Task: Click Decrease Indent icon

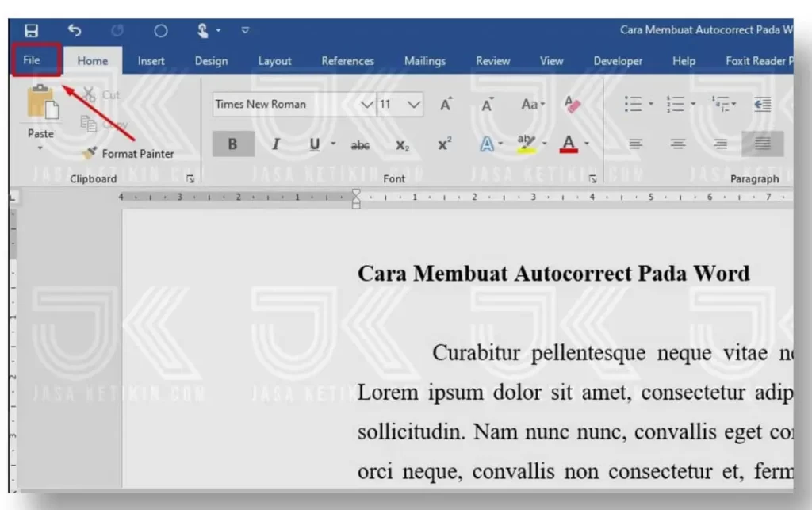Action: point(762,104)
